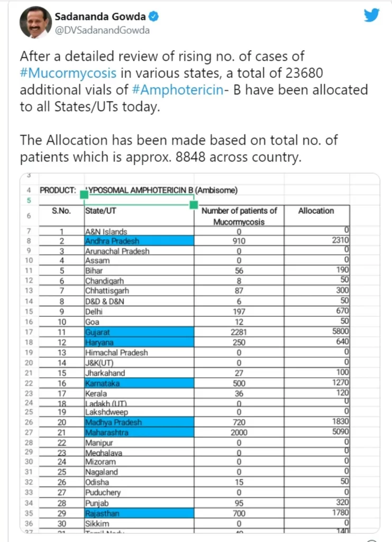This screenshot has height=542, width=392.
Task: Open the #Mucormycosis hashtag link
Action: (x=67, y=73)
